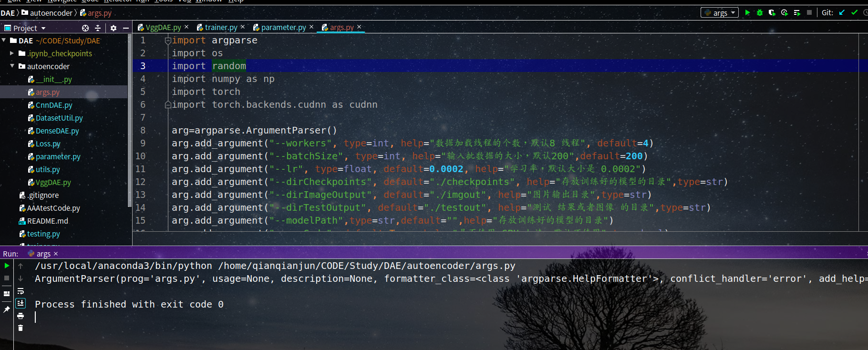Open Project panel settings gear
This screenshot has height=350, width=868.
pos(114,28)
